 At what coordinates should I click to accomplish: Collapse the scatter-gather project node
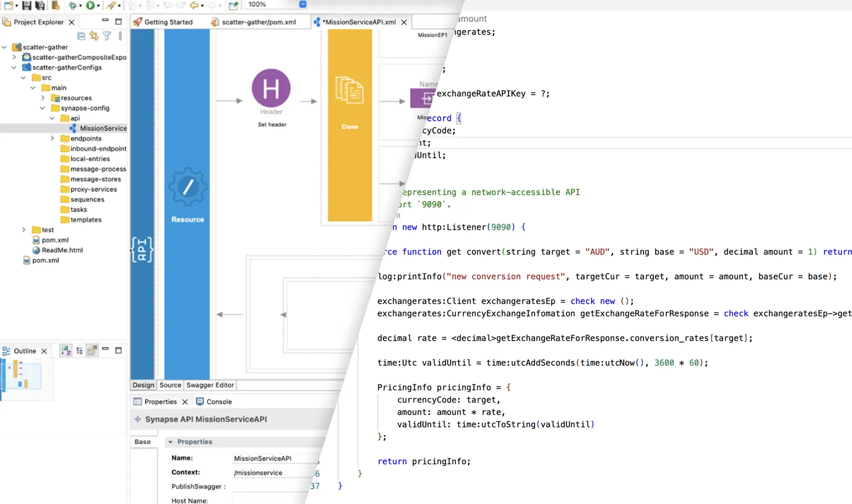point(5,47)
